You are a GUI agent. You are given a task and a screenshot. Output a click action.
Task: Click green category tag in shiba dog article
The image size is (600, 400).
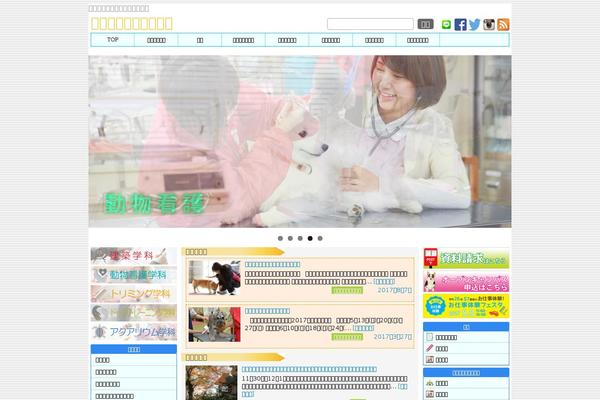(x=347, y=291)
